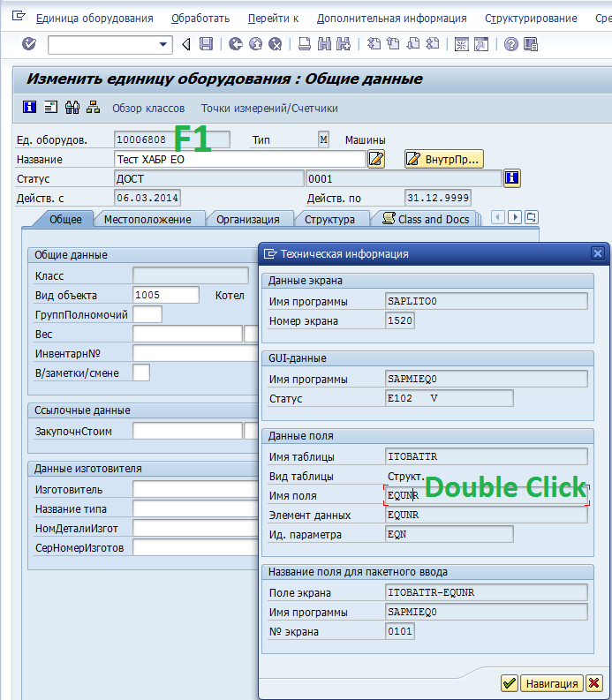
Task: Open the Единица оборудования menu
Action: tap(94, 19)
